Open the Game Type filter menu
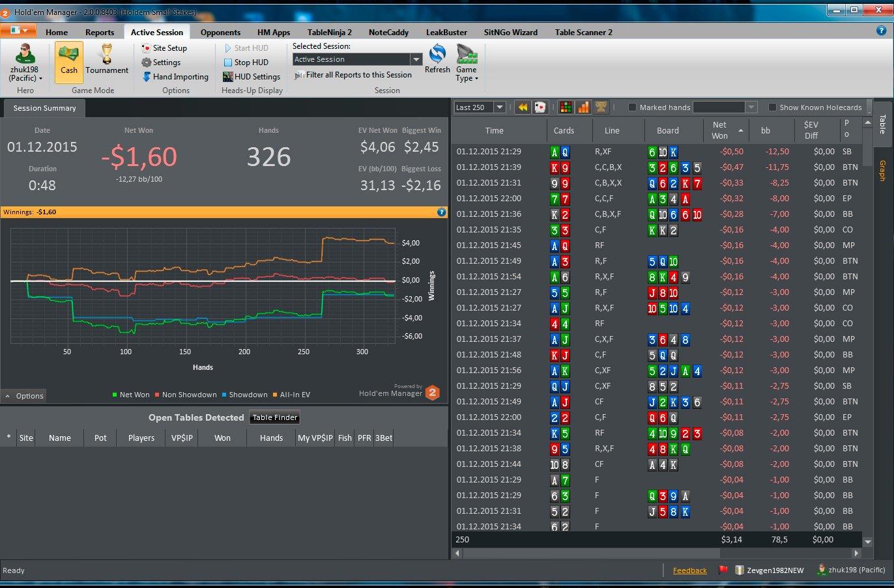Image resolution: width=894 pixels, height=588 pixels. [467, 63]
